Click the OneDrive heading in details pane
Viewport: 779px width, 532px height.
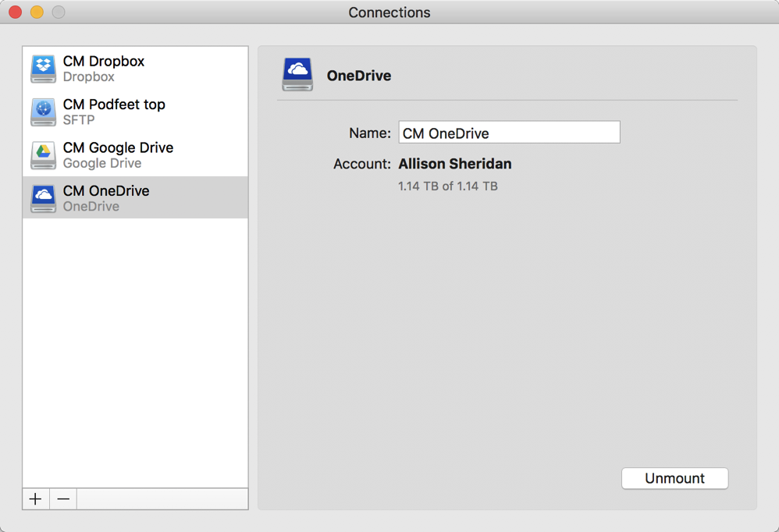359,76
